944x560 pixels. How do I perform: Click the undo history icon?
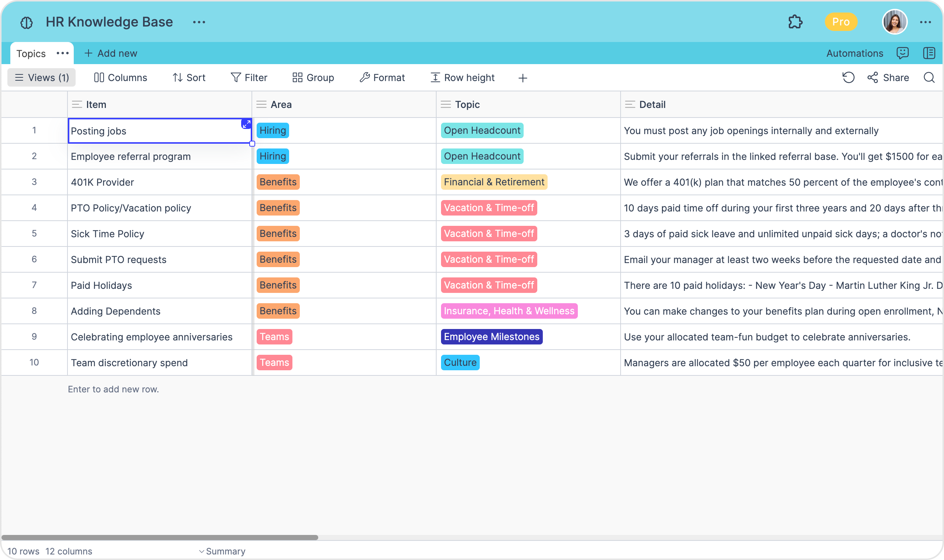click(848, 78)
